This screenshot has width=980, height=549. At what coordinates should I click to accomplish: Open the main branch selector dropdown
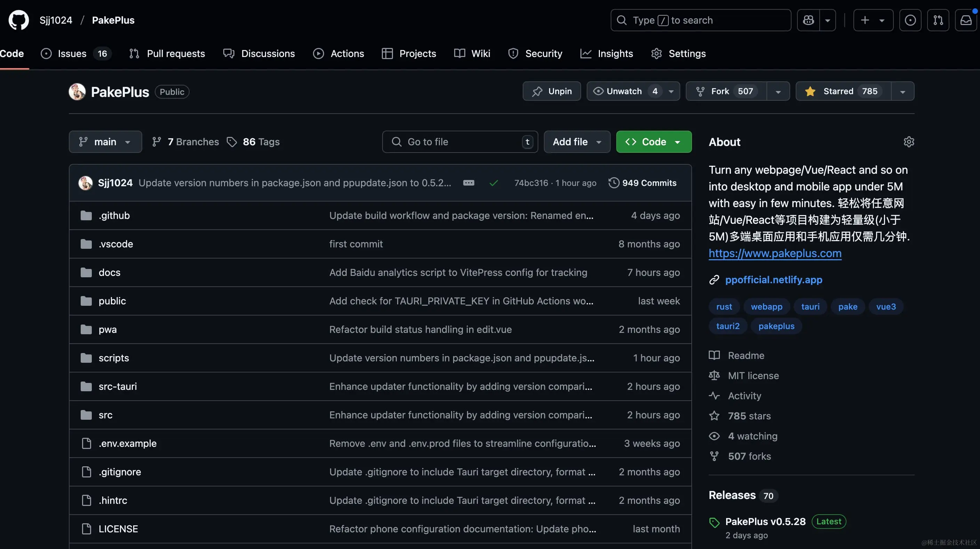pos(105,142)
